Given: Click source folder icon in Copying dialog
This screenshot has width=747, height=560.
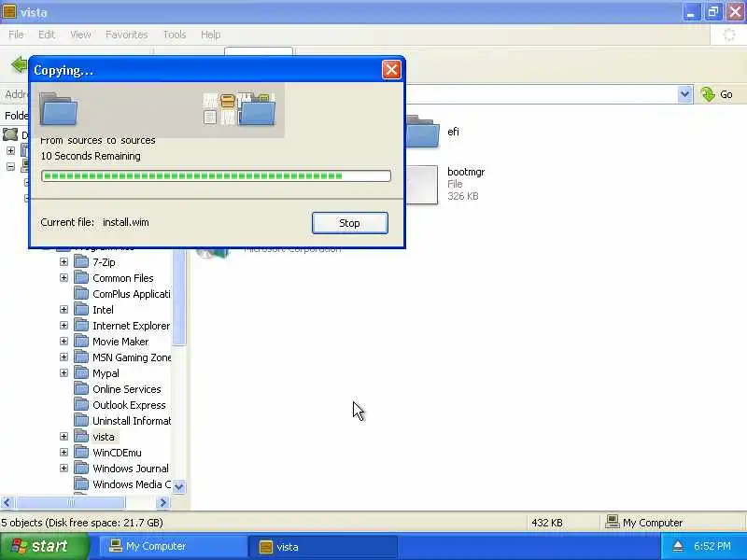Looking at the screenshot, I should pos(59,109).
